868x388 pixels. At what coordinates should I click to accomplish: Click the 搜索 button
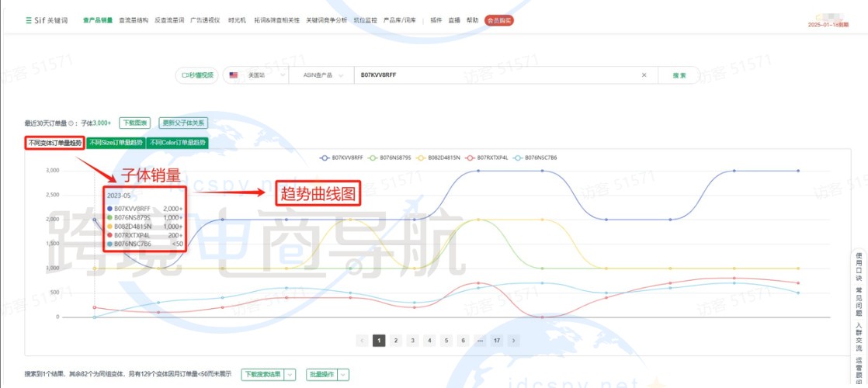(679, 75)
